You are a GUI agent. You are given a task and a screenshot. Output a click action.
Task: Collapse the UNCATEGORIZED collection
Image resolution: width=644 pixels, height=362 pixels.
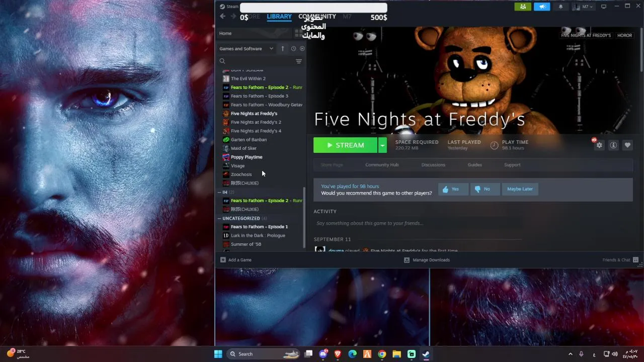click(219, 218)
